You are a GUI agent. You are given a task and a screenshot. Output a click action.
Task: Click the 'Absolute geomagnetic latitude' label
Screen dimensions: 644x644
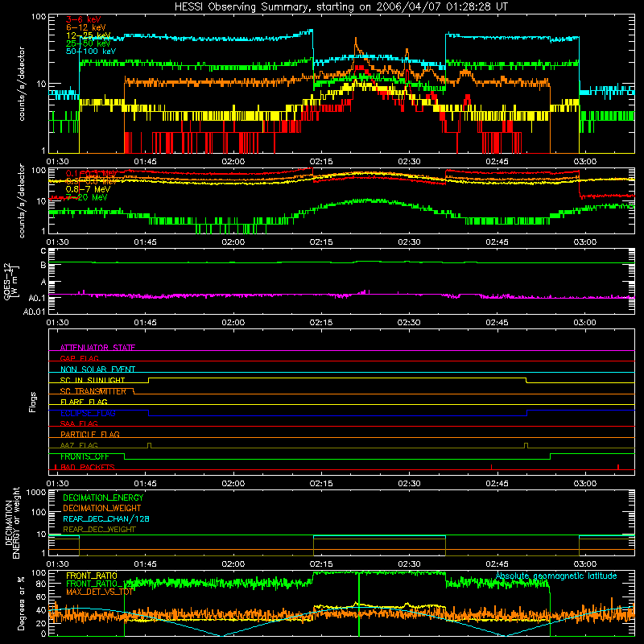(x=556, y=576)
